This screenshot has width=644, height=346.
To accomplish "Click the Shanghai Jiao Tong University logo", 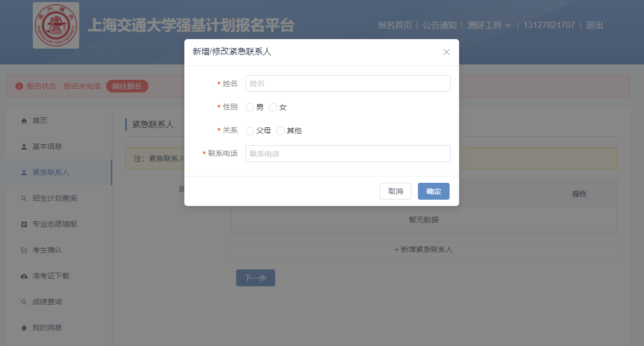I will click(56, 25).
